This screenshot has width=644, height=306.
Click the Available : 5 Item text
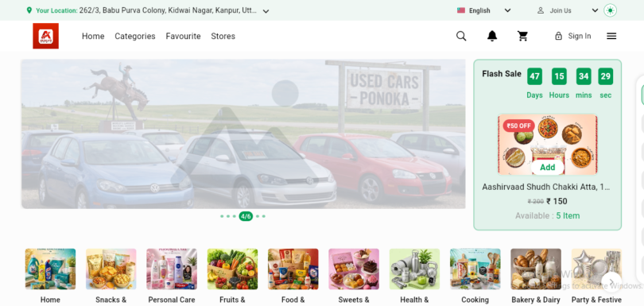pyautogui.click(x=548, y=215)
